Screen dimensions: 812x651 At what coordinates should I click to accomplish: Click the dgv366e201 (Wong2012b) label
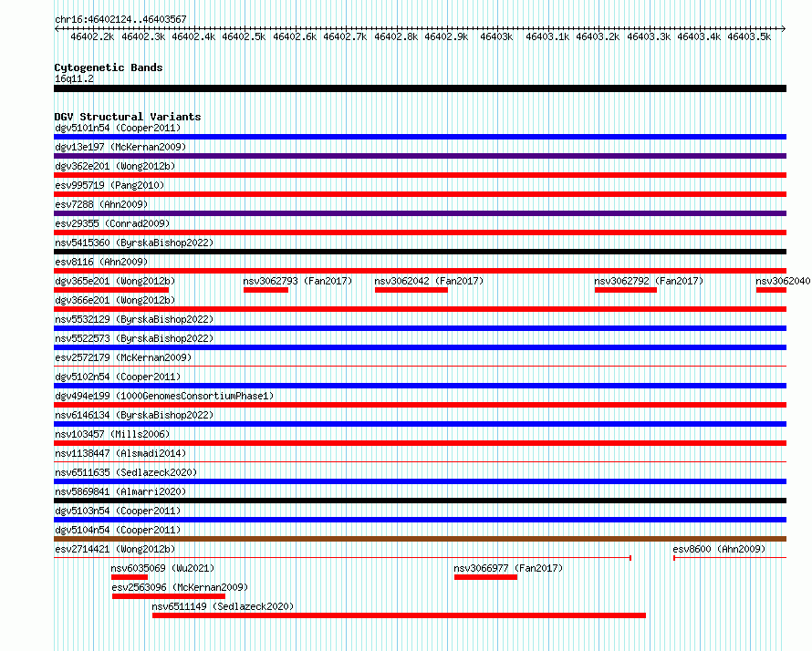click(x=115, y=300)
